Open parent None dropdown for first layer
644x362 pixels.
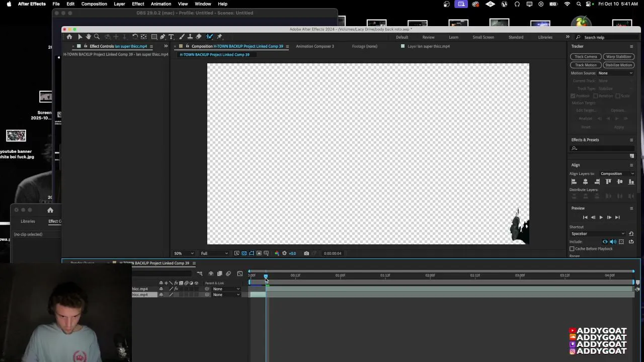226,289
